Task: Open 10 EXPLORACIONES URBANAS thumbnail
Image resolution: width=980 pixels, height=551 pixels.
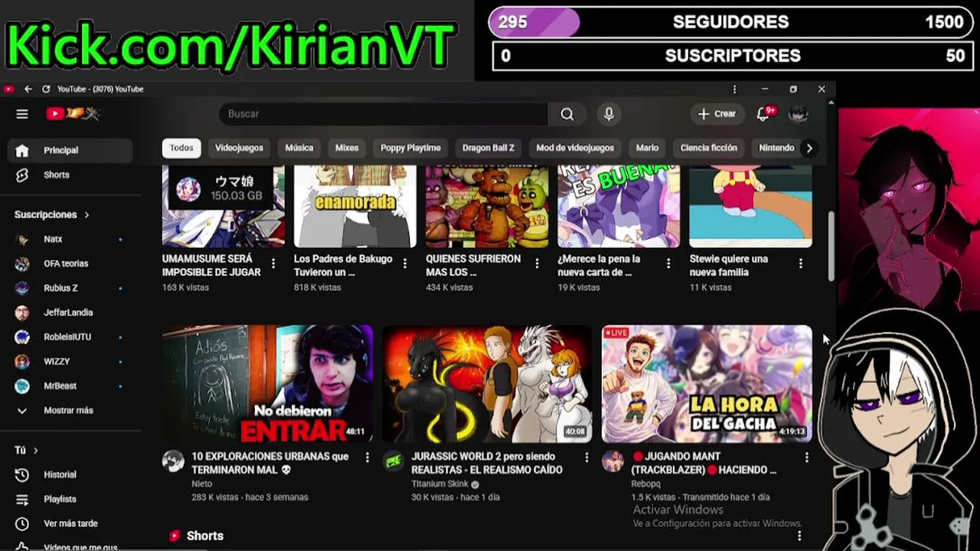Action: point(267,384)
